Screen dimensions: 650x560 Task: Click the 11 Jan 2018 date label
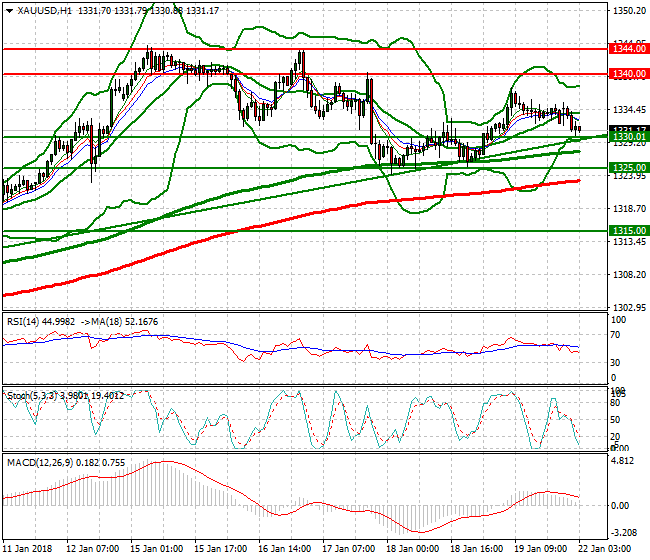click(27, 548)
